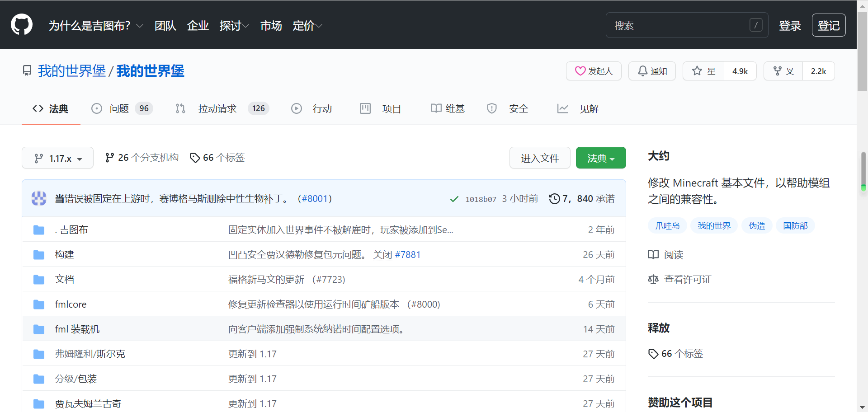Screen dimensions: 868x412
Task: Expand the 定价 dropdown menu
Action: (307, 26)
